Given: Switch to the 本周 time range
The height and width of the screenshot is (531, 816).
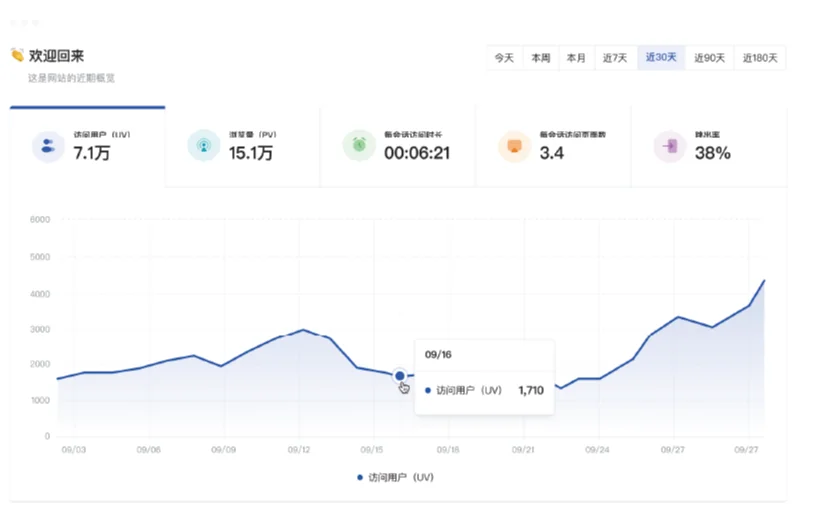Looking at the screenshot, I should [x=541, y=58].
